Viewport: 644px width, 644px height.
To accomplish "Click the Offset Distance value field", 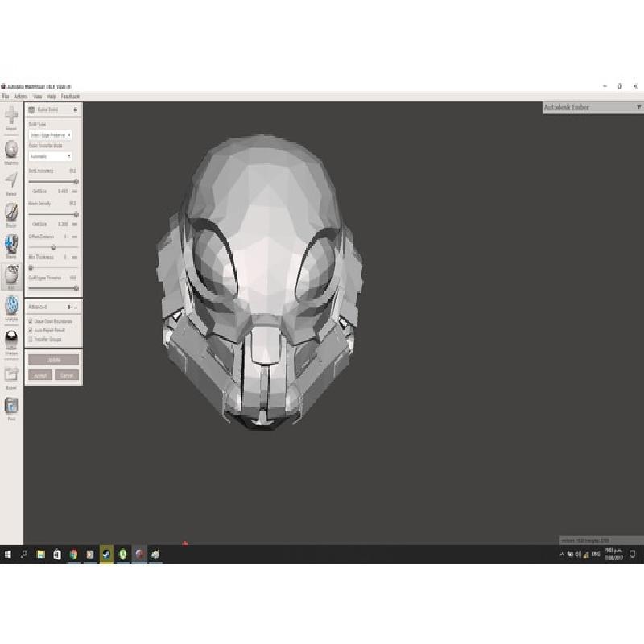I will click(65, 237).
